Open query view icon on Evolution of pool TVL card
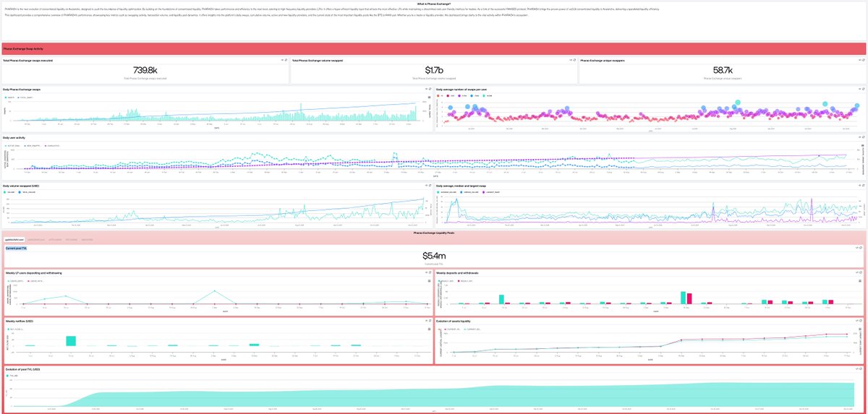 click(857, 369)
